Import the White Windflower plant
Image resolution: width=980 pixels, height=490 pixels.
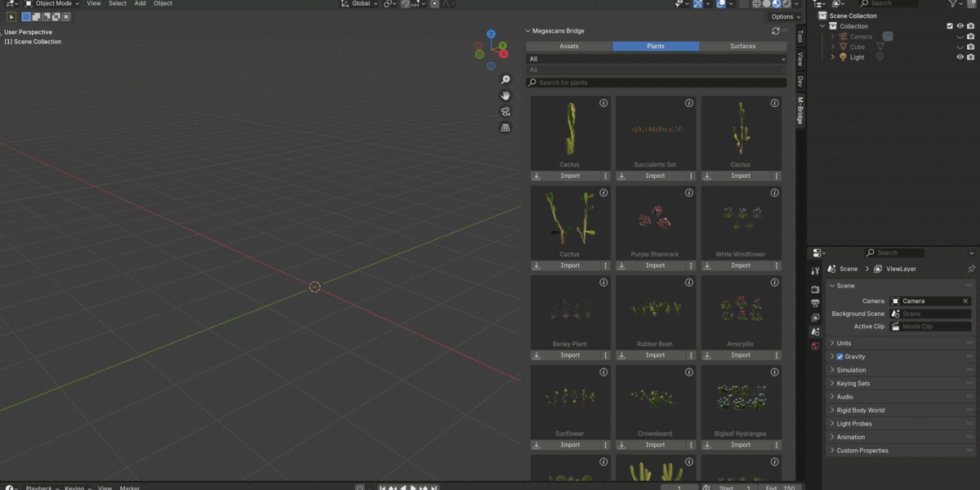pos(740,265)
